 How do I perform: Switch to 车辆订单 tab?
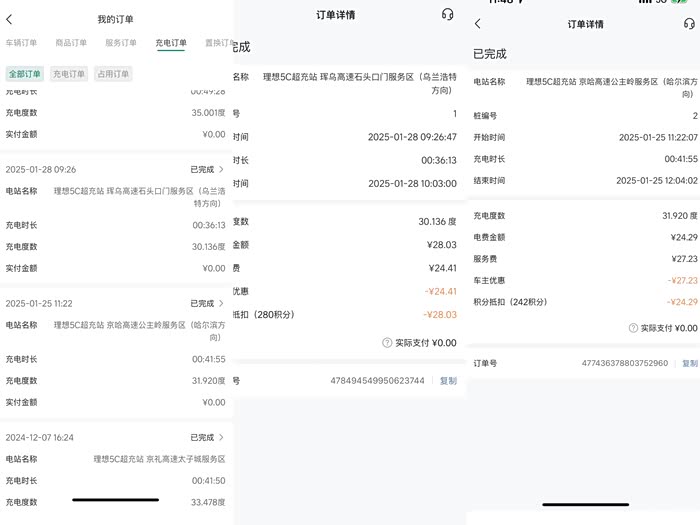coord(21,43)
